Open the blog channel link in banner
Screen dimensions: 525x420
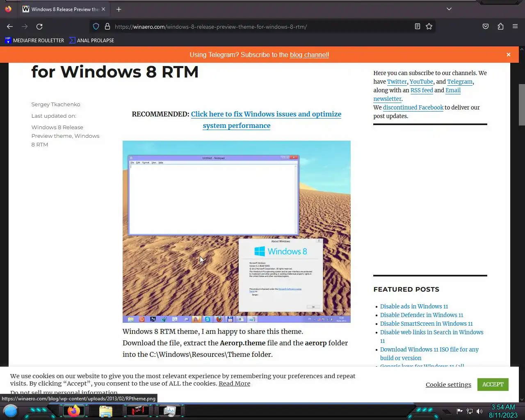pos(309,55)
